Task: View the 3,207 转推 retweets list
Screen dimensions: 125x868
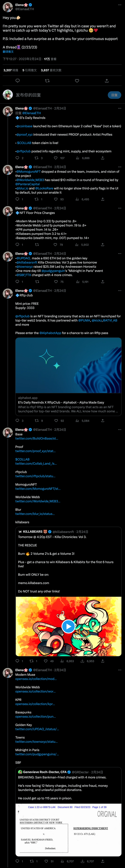Action: point(11,70)
